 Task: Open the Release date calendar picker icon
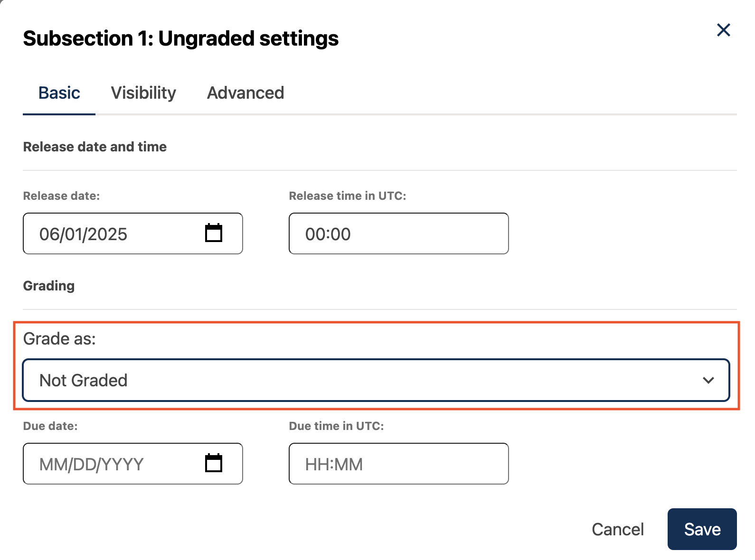click(214, 233)
